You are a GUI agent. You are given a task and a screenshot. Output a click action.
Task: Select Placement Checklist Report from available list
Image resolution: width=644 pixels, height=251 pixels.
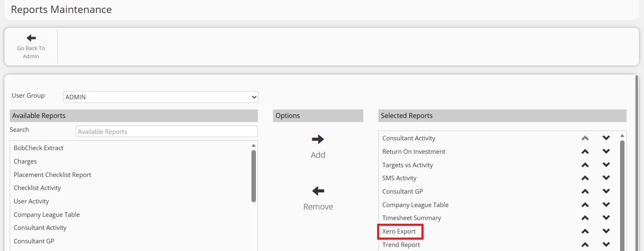point(52,175)
